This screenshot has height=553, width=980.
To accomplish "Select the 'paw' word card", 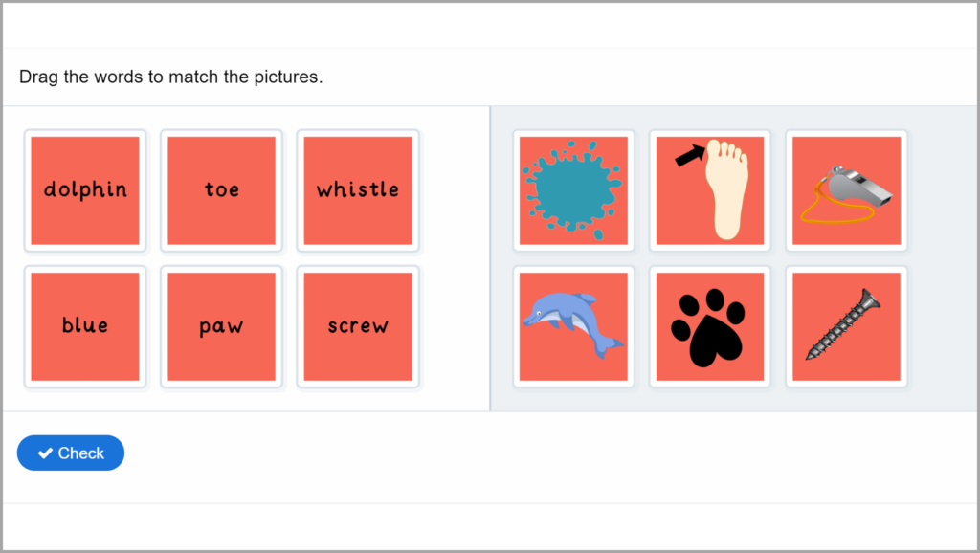I will point(221,326).
